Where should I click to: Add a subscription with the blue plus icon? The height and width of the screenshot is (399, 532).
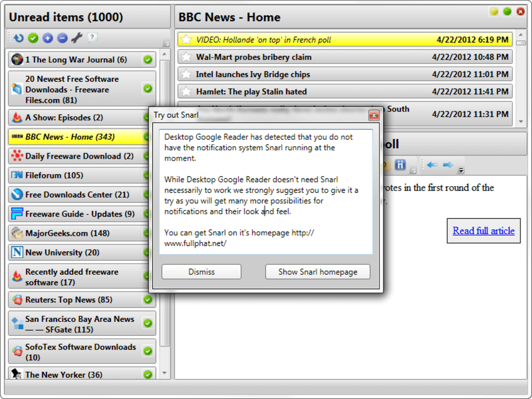click(x=47, y=38)
